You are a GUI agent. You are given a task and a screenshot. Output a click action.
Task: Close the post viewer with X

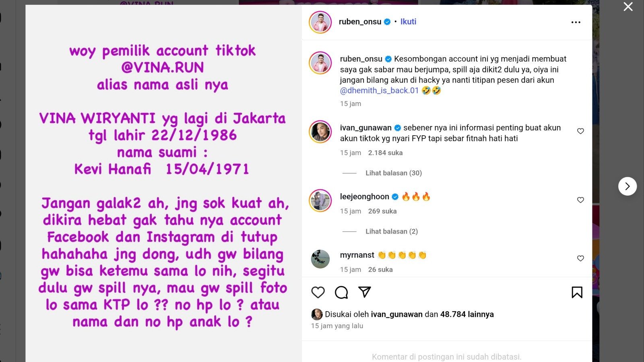pyautogui.click(x=628, y=7)
